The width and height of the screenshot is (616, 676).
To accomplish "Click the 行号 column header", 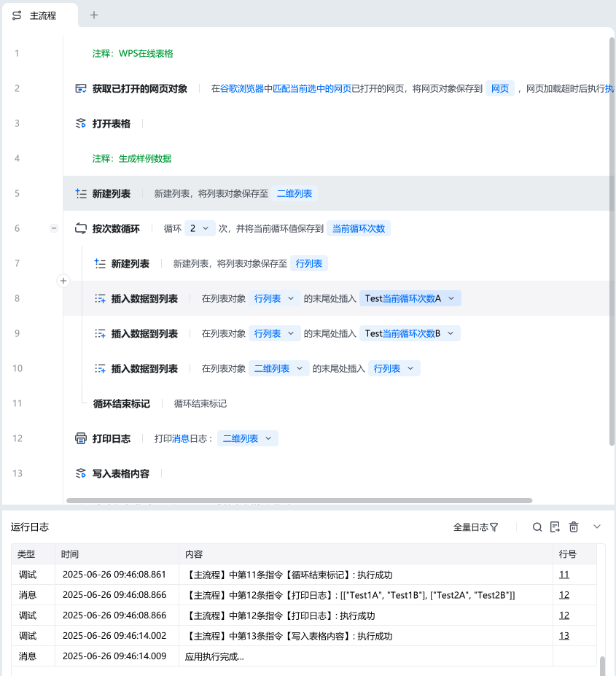I will [574, 554].
